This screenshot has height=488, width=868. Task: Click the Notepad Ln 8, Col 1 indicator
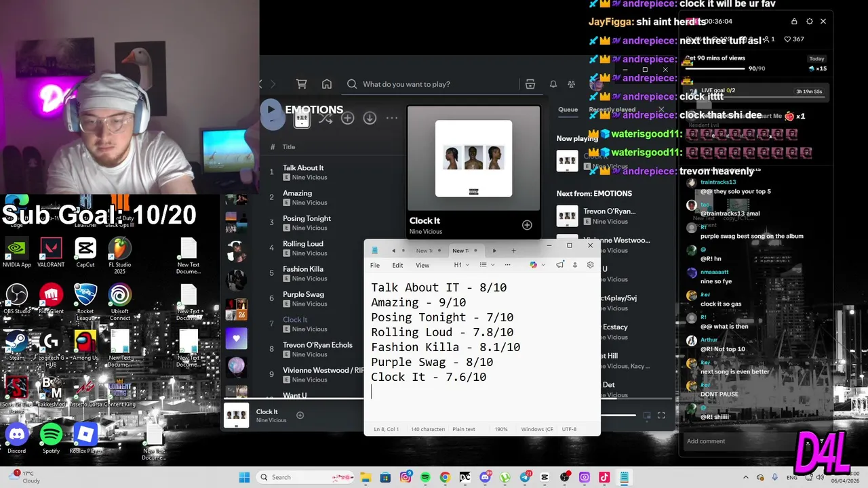[x=387, y=429]
